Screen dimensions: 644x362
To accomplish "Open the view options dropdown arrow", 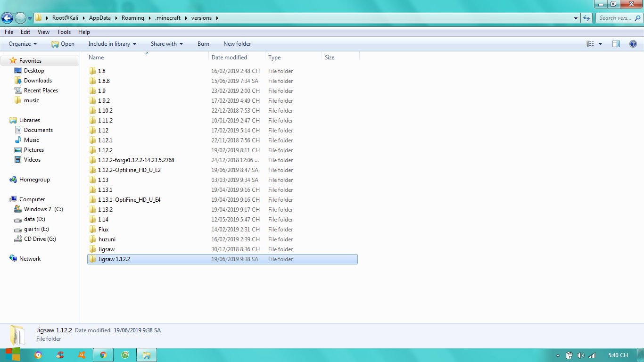I will [x=600, y=44].
